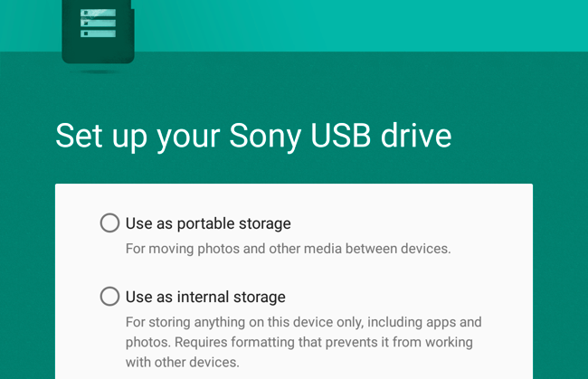Click the storage drive icon at top

tap(98, 32)
